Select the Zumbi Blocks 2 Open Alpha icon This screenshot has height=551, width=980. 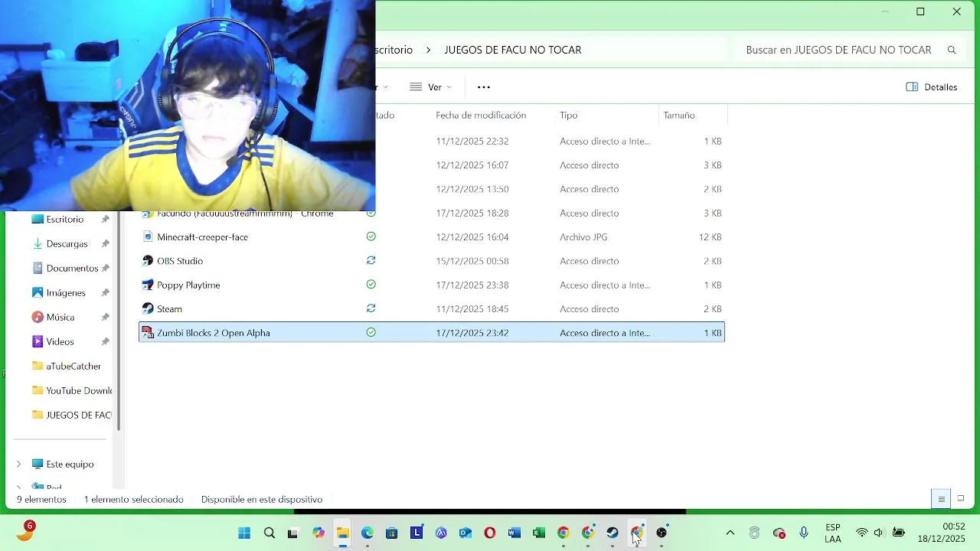(148, 333)
